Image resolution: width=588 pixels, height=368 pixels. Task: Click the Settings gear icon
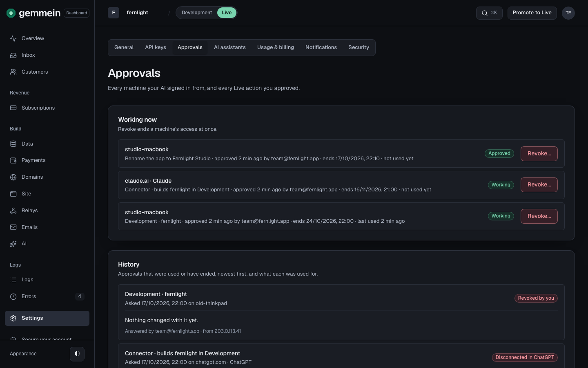[13, 318]
